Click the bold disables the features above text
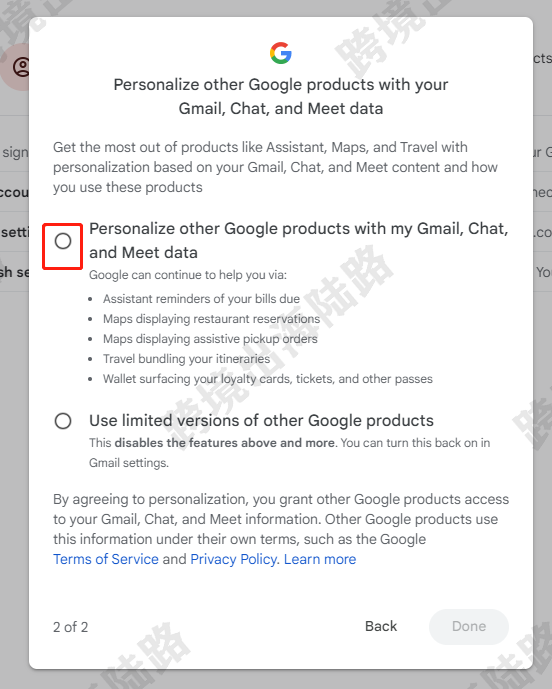Image resolution: width=552 pixels, height=689 pixels. tap(225, 442)
